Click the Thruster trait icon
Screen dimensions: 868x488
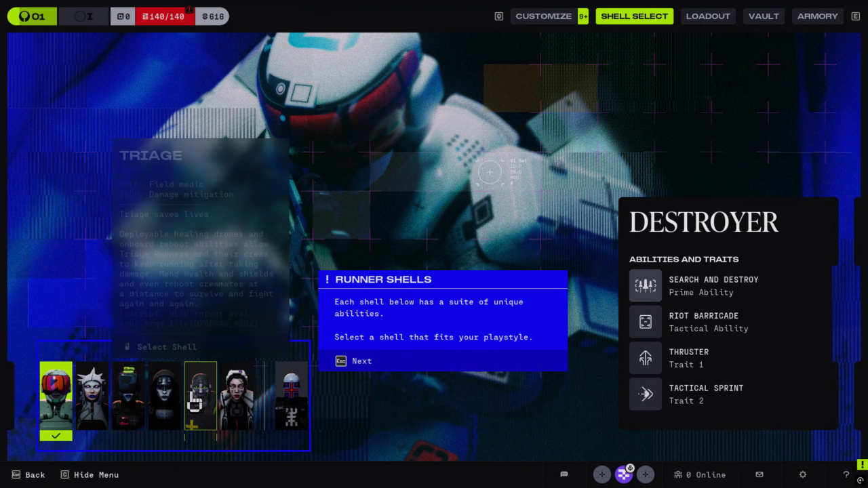pyautogui.click(x=645, y=358)
